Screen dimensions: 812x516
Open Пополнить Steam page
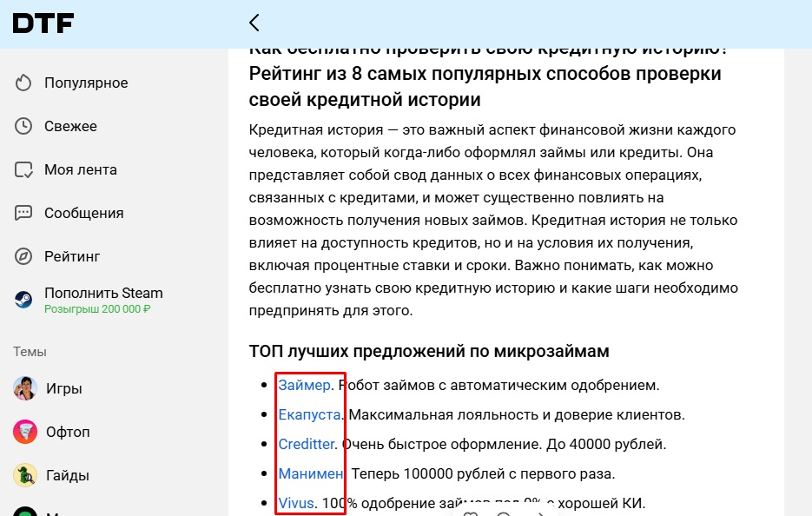coord(103,294)
